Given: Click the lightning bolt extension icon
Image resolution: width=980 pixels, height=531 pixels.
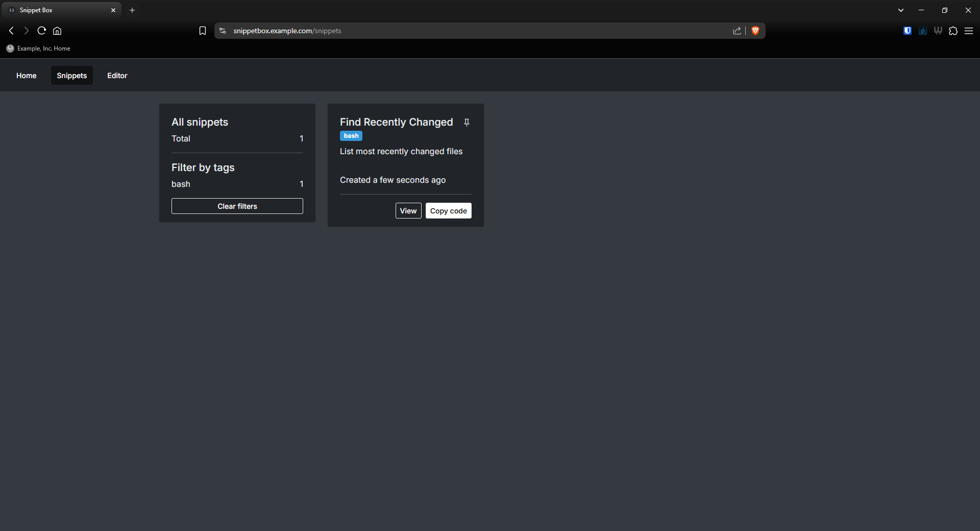Looking at the screenshot, I should click(923, 31).
